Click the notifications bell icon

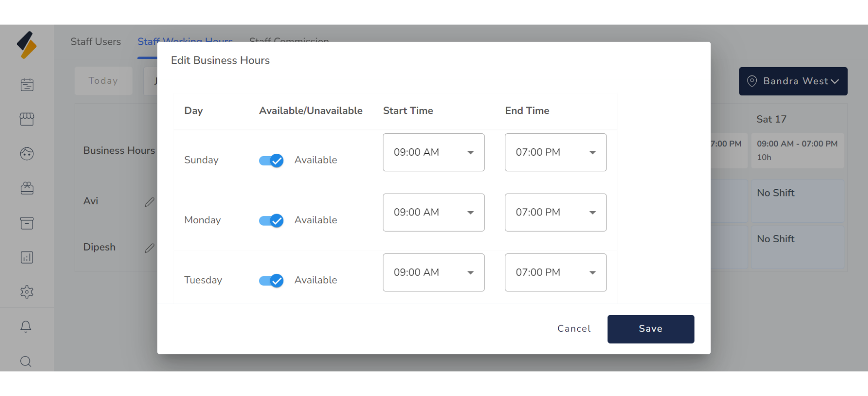point(26,327)
